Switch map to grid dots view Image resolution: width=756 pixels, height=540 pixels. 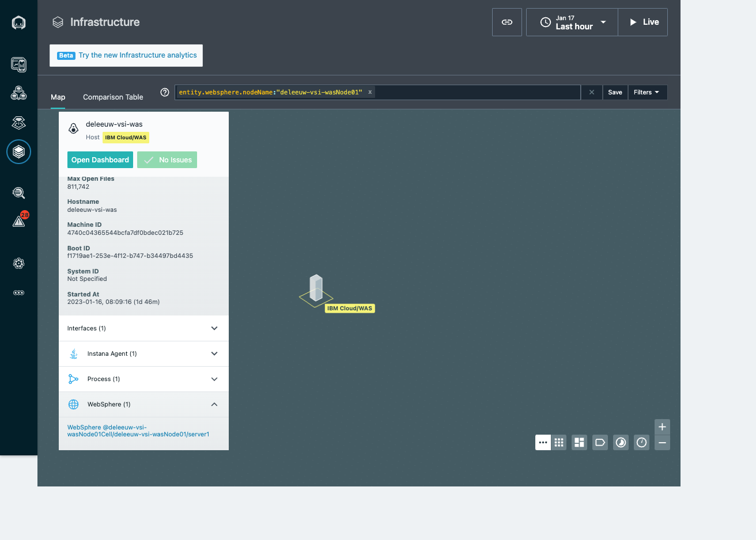point(559,442)
